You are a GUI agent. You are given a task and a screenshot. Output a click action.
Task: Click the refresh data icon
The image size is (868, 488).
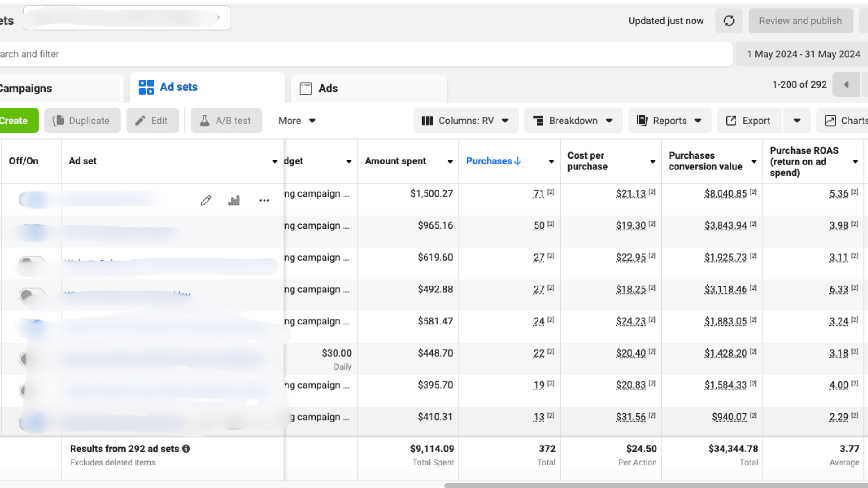pyautogui.click(x=729, y=21)
